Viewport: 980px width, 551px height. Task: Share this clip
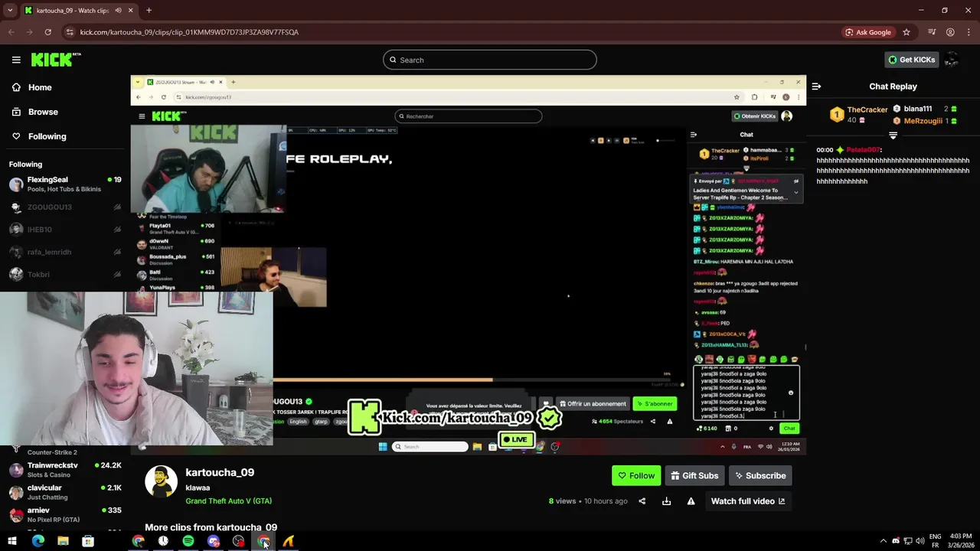pos(642,501)
